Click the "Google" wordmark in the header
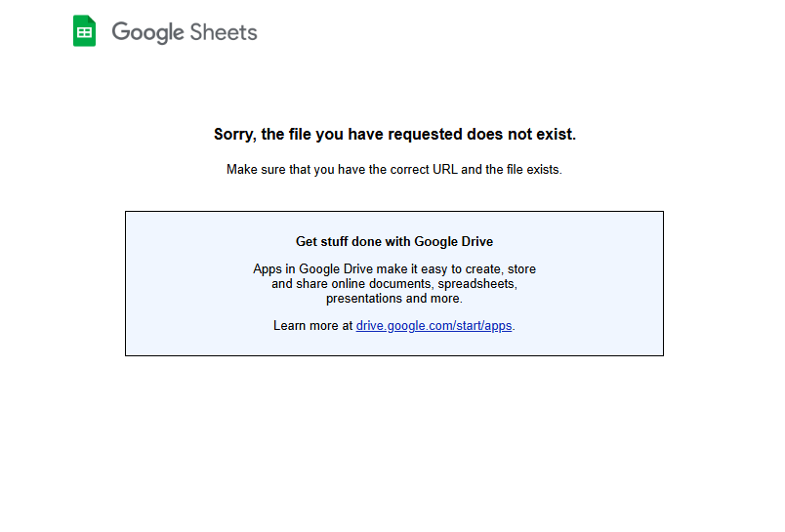Screen dimensions: 785x532 click(147, 32)
